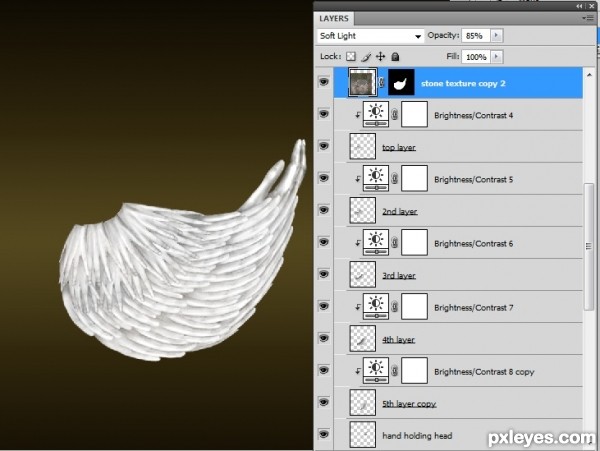Image resolution: width=600 pixels, height=451 pixels.
Task: Toggle visibility of Brightness/Contrast 6
Action: click(324, 242)
